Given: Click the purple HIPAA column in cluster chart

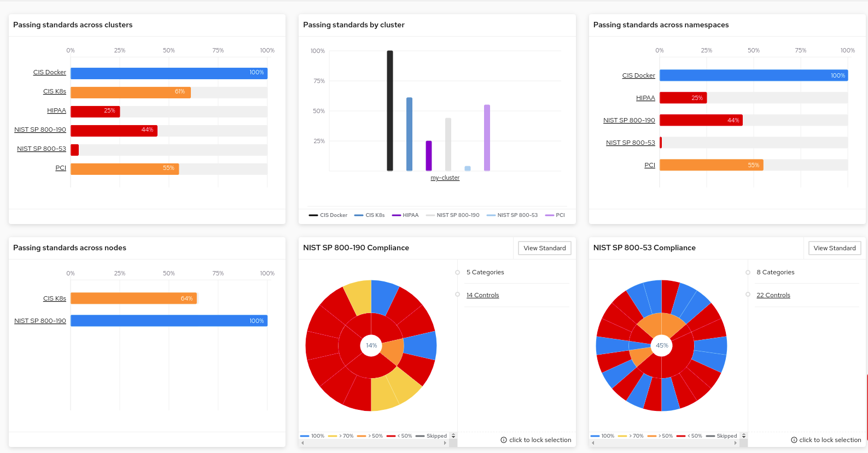Looking at the screenshot, I should pos(429,156).
